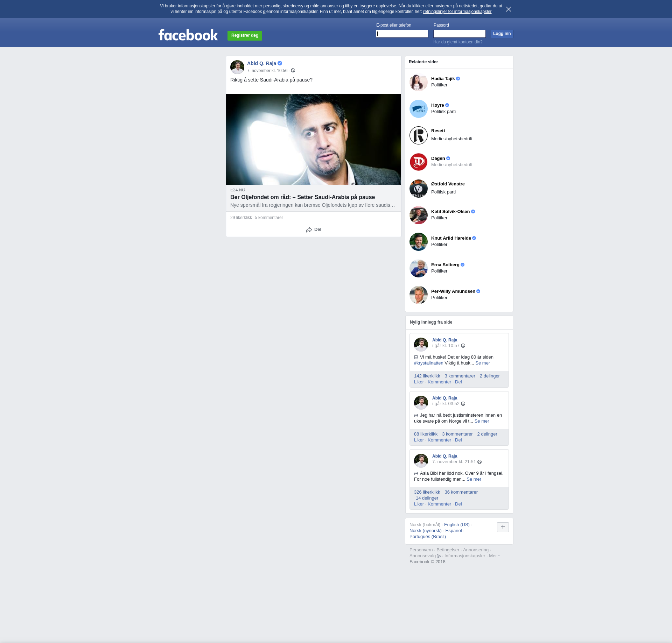Click 'Se mer' on justisminsteren post
This screenshot has height=643, width=672.
coord(482,421)
